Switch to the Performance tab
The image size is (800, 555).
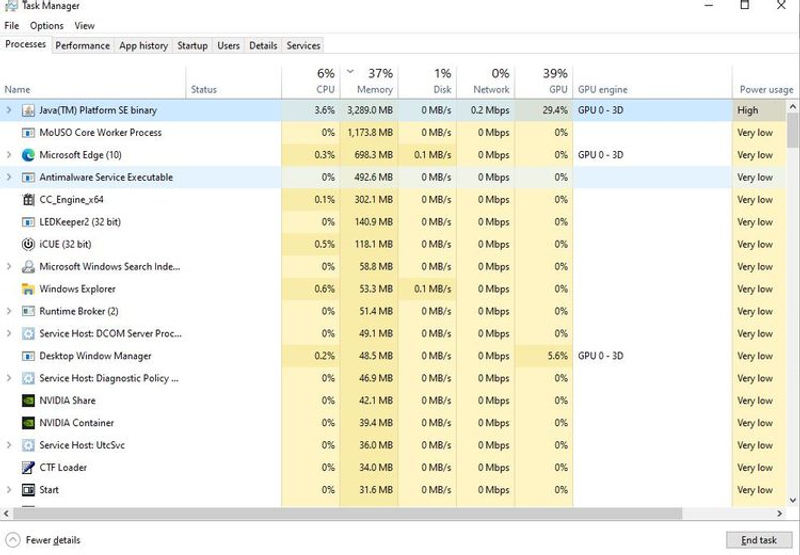[82, 45]
